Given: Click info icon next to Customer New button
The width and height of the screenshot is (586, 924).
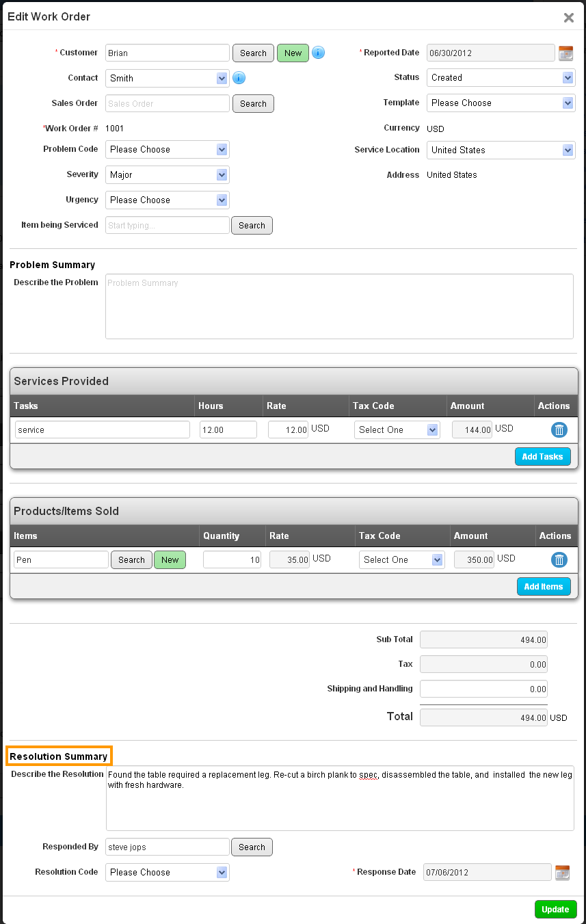Looking at the screenshot, I should 318,53.
